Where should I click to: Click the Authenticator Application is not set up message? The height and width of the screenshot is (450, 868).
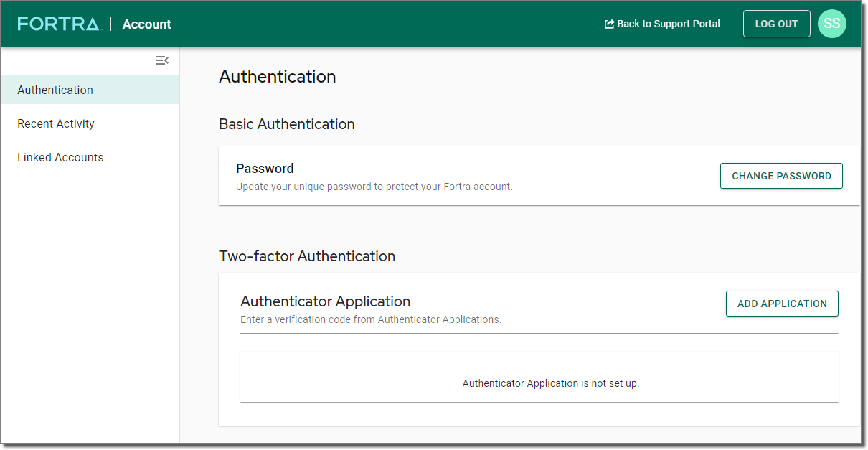pos(550,383)
